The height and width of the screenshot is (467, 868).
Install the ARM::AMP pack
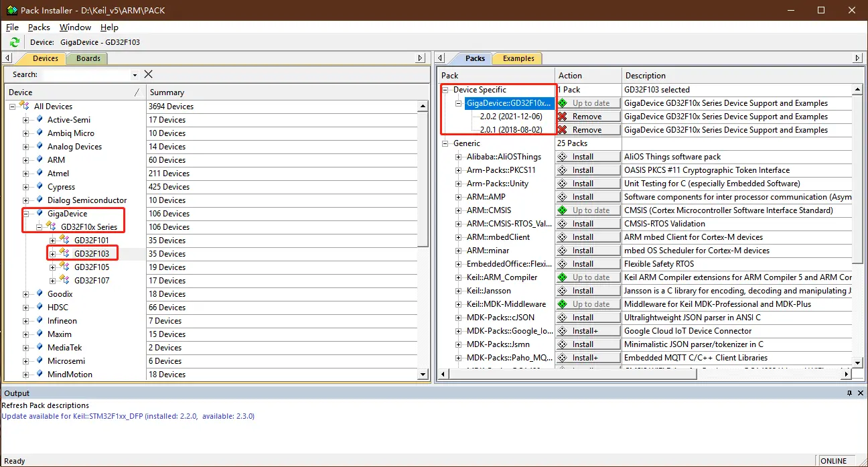(x=587, y=197)
